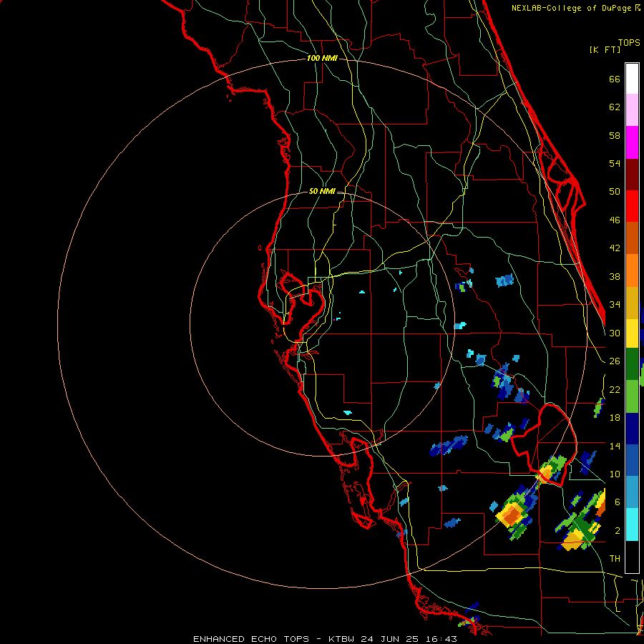Click the '16:43' timestamp

pyautogui.click(x=441, y=639)
